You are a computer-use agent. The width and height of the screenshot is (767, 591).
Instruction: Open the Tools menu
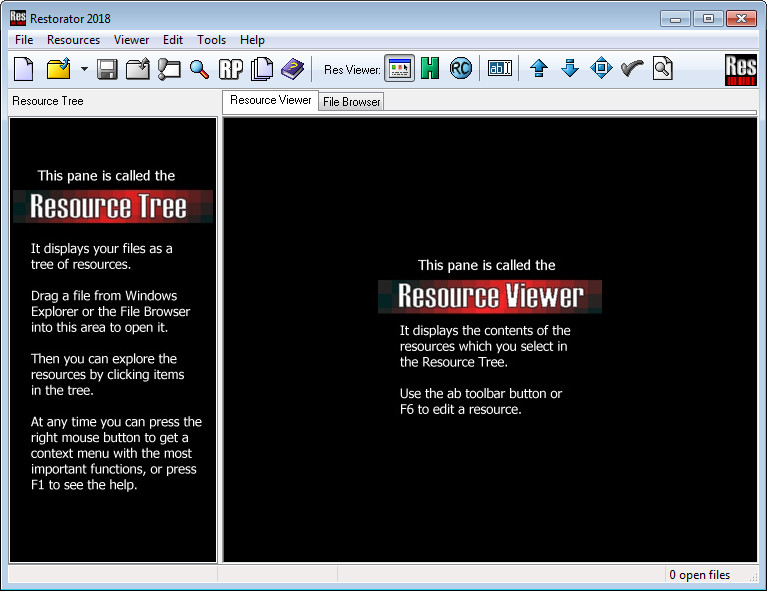211,40
